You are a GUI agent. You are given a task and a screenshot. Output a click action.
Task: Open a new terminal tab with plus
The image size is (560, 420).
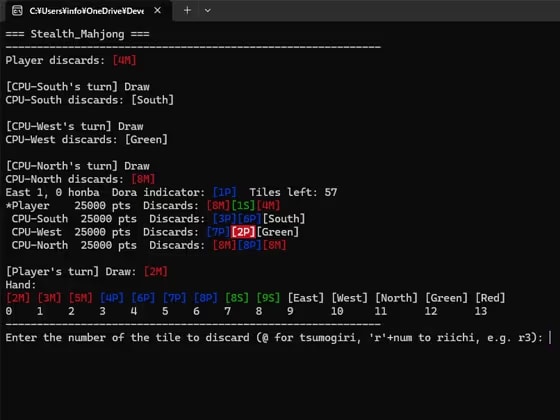point(187,11)
